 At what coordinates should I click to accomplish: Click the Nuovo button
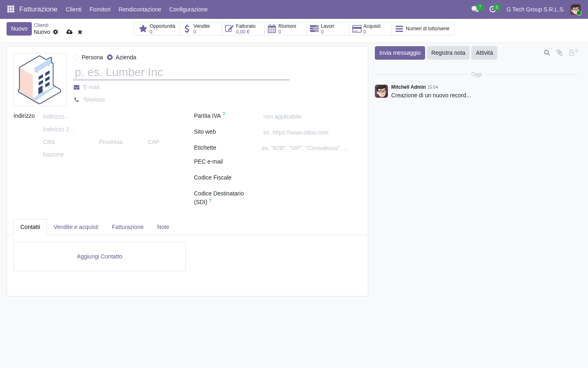19,29
